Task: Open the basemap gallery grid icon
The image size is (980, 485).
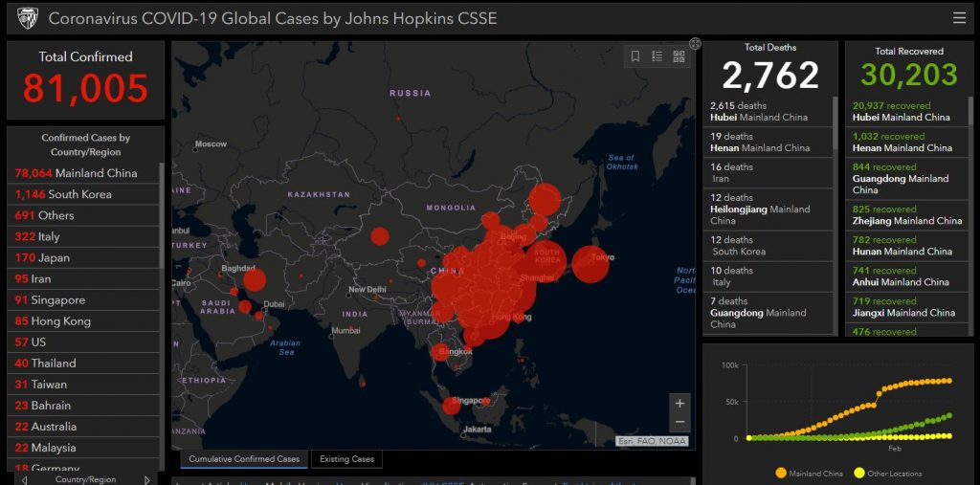Action: (x=679, y=56)
